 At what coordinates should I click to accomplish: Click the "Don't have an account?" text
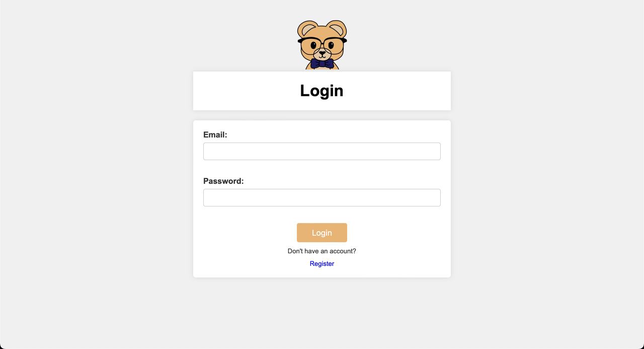click(322, 251)
